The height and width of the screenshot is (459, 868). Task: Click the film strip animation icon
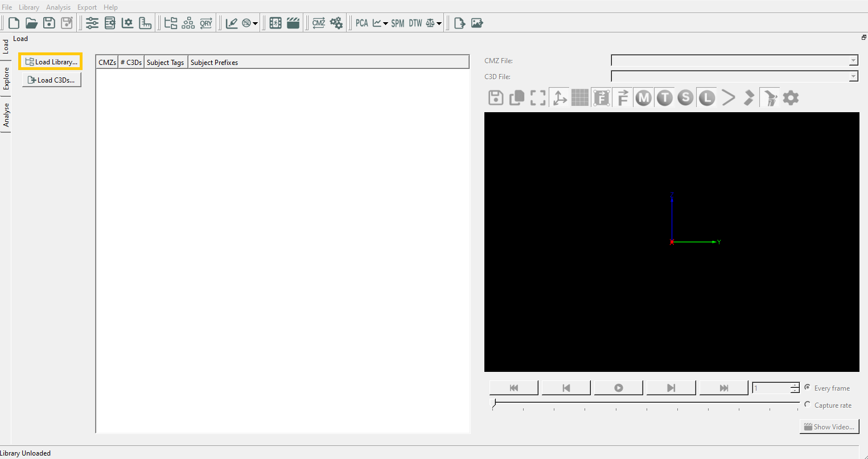pyautogui.click(x=275, y=23)
